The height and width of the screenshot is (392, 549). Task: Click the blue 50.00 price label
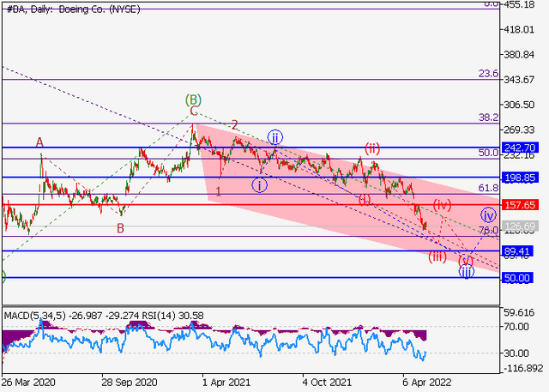(517, 278)
